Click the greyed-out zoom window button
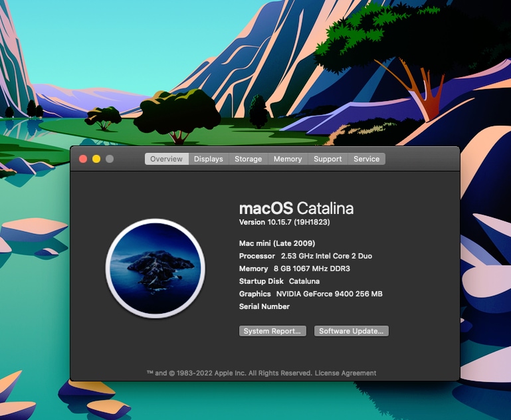This screenshot has height=420, width=511. [x=110, y=159]
